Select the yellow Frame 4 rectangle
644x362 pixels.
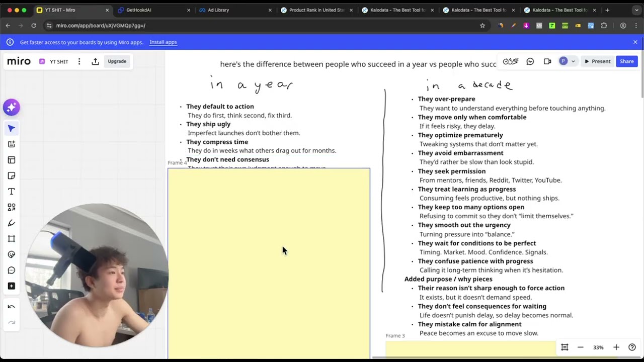[269, 263]
